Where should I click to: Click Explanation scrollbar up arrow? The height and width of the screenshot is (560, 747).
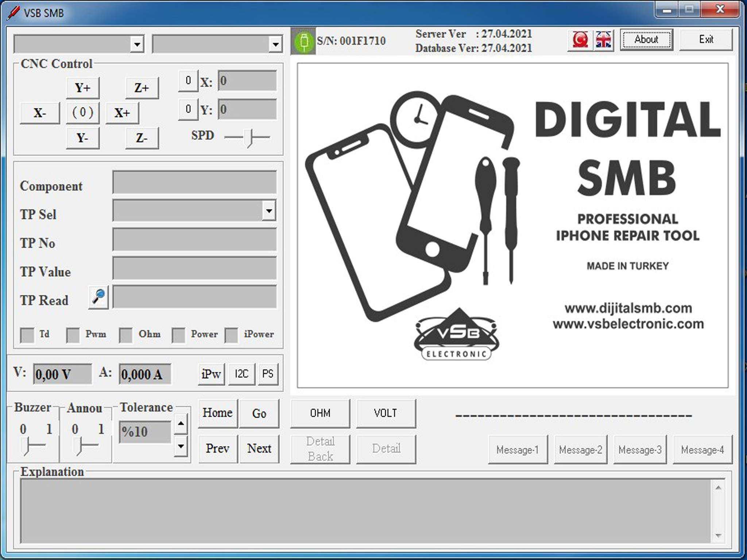point(718,488)
